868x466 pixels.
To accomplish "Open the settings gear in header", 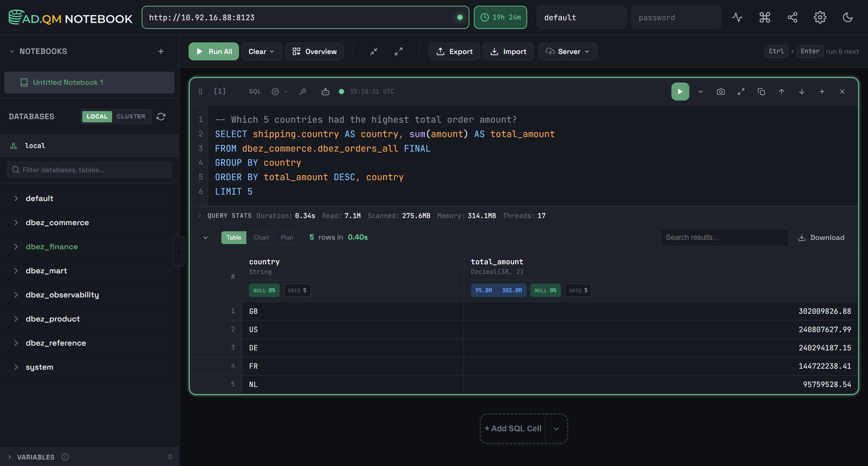I will click(820, 18).
